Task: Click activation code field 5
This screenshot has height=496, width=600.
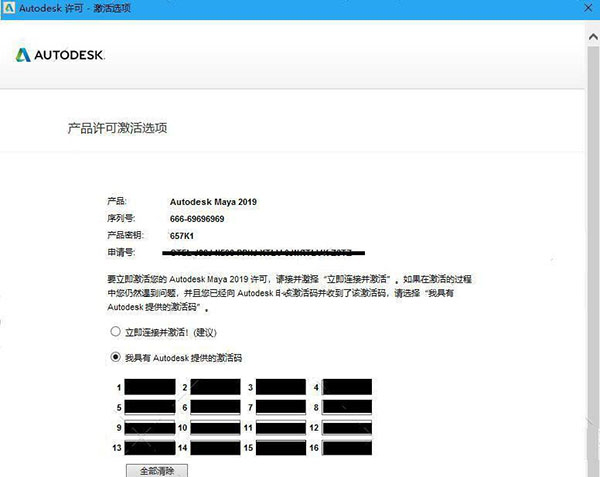Action: coord(150,407)
